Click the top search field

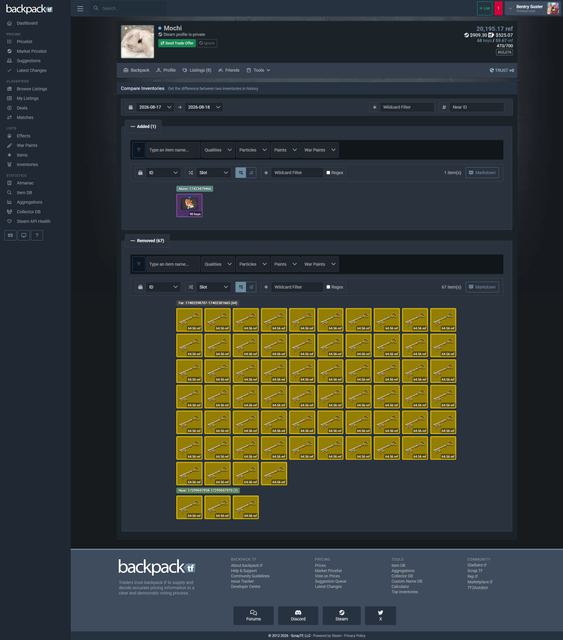128,8
